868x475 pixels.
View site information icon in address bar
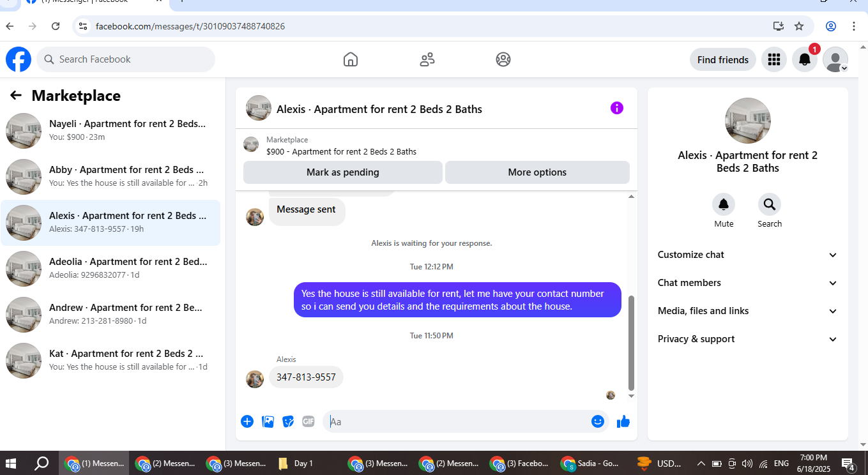tap(82, 26)
